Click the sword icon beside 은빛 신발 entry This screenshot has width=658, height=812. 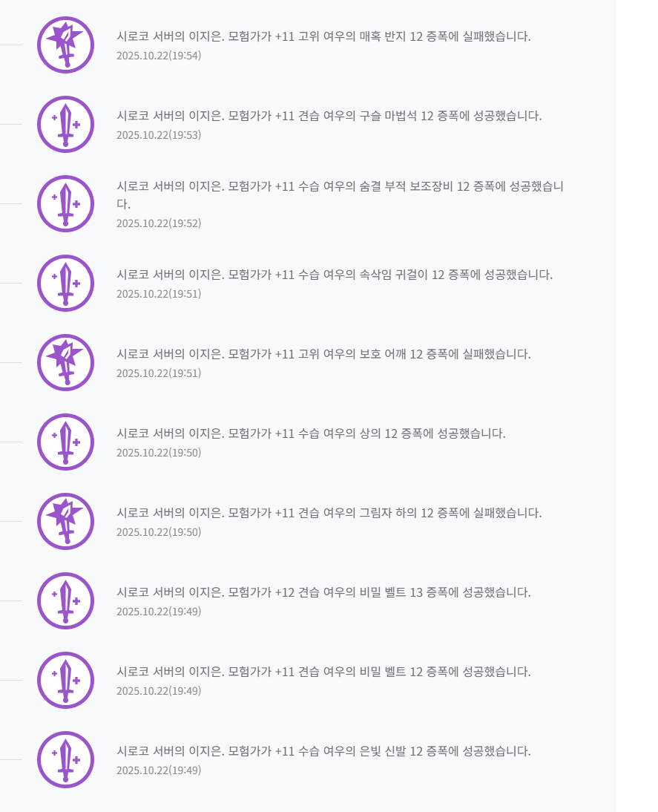pos(65,759)
